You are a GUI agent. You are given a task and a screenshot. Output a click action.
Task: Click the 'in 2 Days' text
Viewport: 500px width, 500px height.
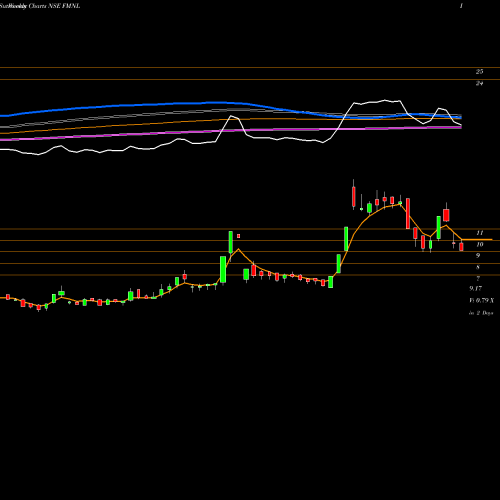(481, 313)
